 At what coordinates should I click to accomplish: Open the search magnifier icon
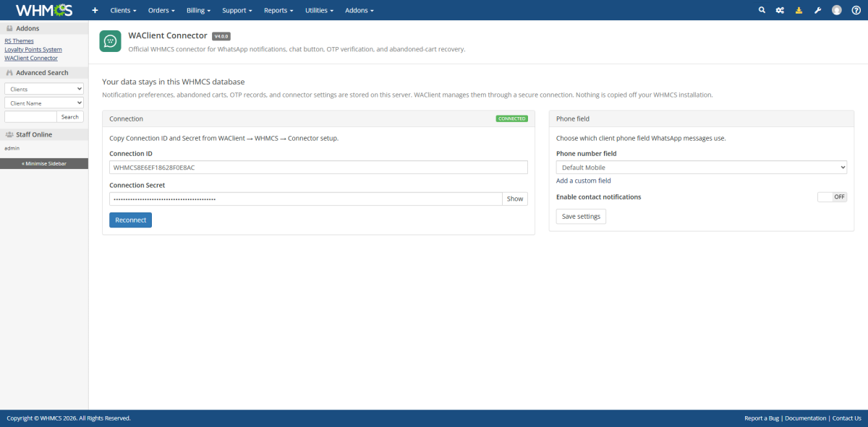click(762, 10)
